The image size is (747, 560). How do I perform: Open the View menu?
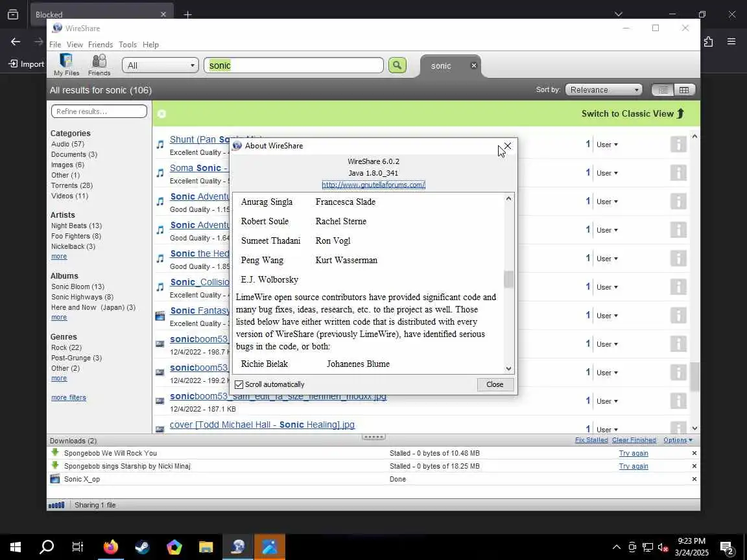point(75,44)
